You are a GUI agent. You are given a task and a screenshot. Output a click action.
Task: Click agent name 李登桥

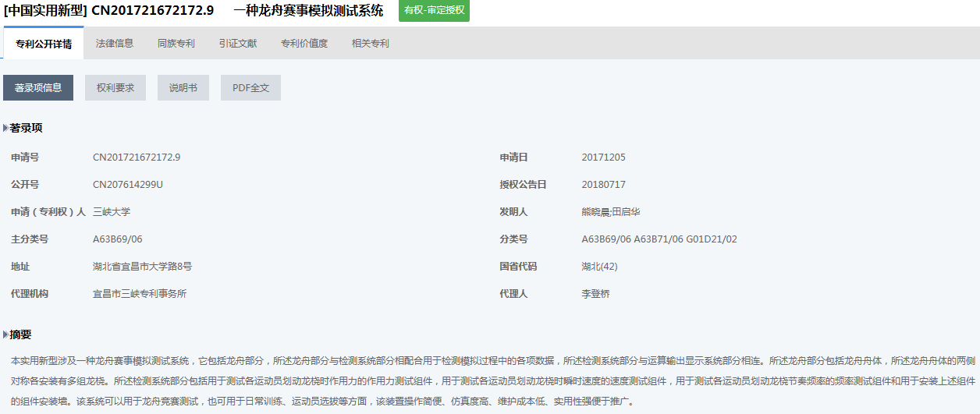[595, 294]
